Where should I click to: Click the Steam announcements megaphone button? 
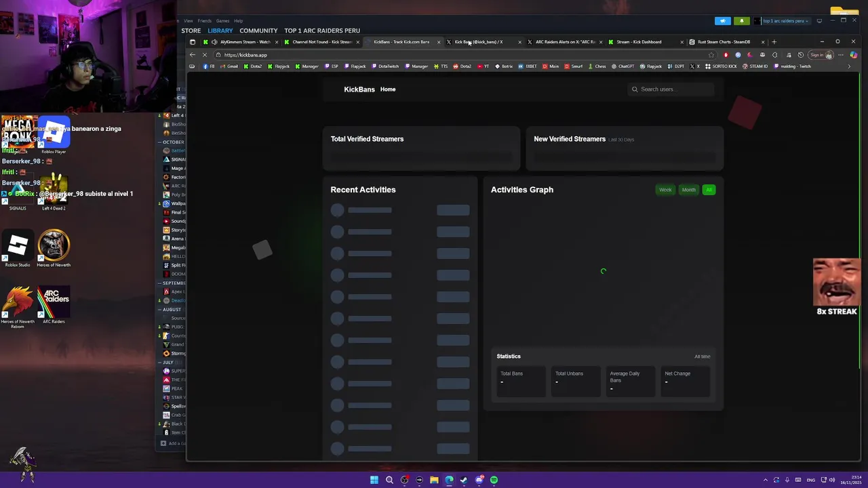click(x=723, y=21)
